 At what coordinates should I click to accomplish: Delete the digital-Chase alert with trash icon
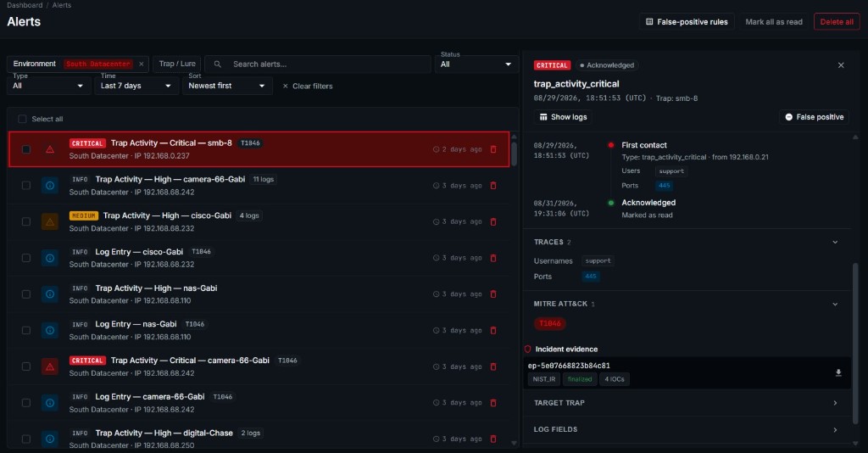493,439
